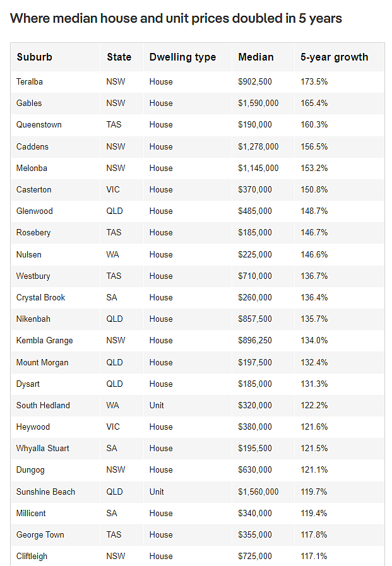Screen dimensions: 392x566
Task: Click the Suburb column header
Action: (x=34, y=57)
